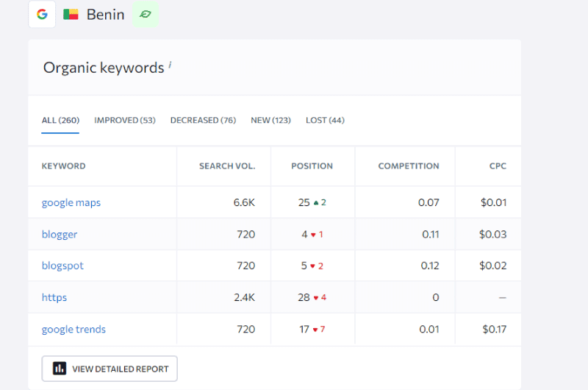Open the https keyword link

(x=54, y=297)
